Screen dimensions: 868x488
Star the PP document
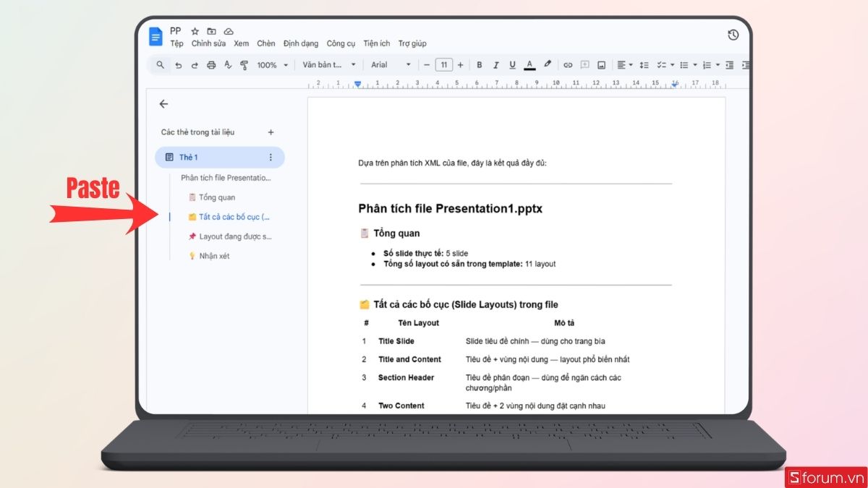[x=195, y=32]
